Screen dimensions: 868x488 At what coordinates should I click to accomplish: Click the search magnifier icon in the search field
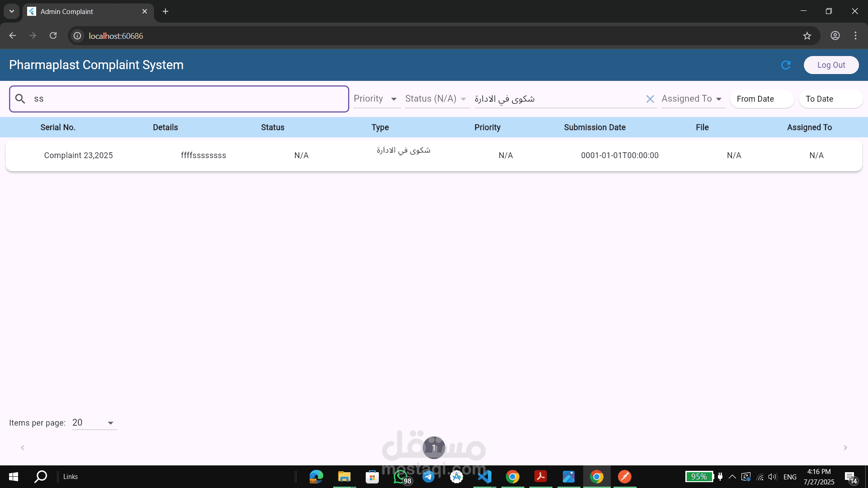(20, 99)
